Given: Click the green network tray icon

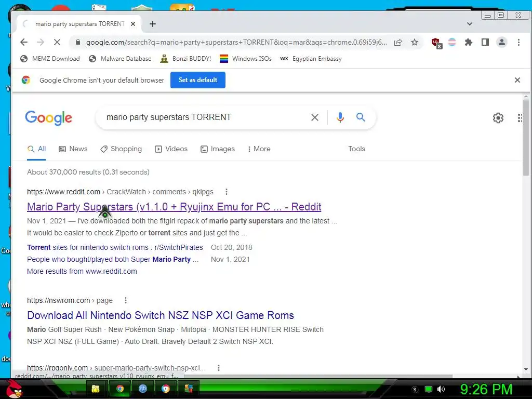Looking at the screenshot, I should [429, 389].
